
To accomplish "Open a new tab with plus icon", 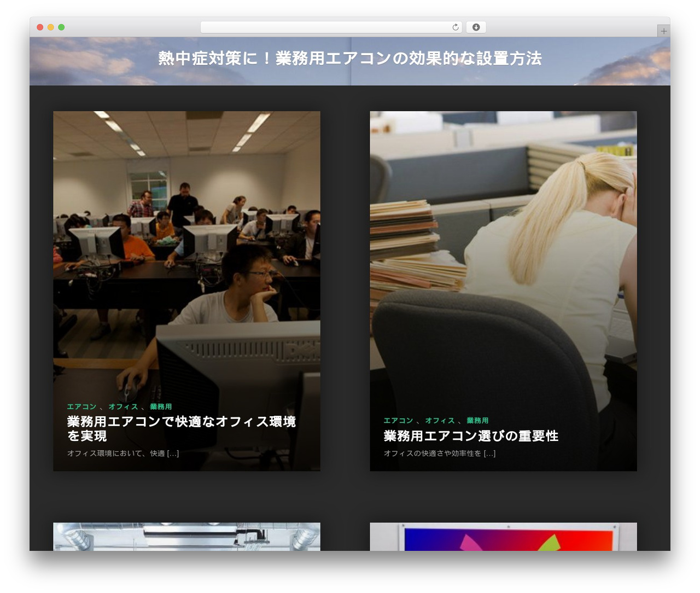I will pos(663,31).
